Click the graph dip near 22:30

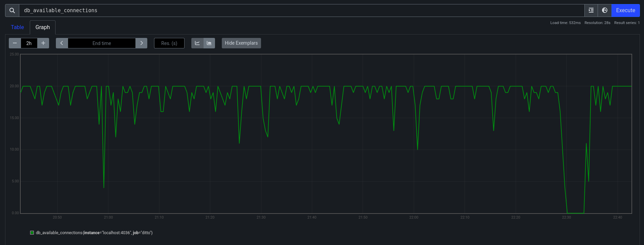pyautogui.click(x=575, y=213)
